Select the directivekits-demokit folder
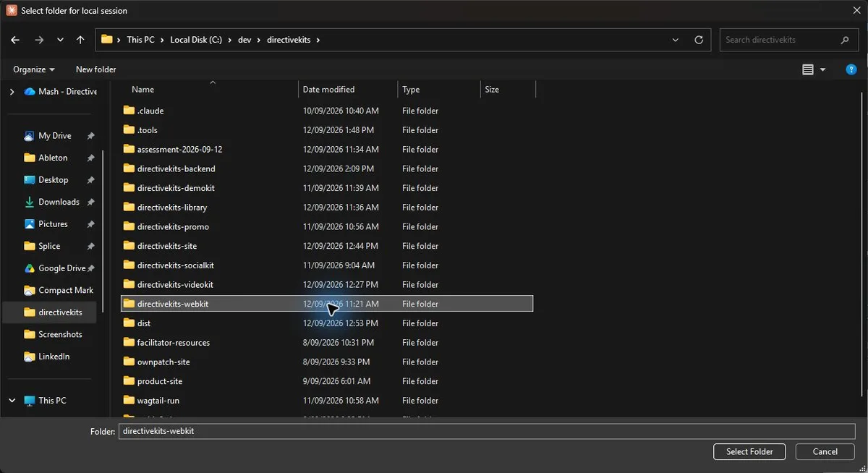Image resolution: width=868 pixels, height=473 pixels. tap(176, 188)
